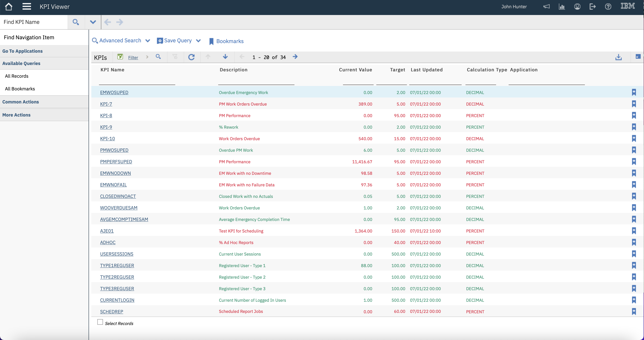Click the home icon
Image resolution: width=644 pixels, height=340 pixels.
[9, 7]
